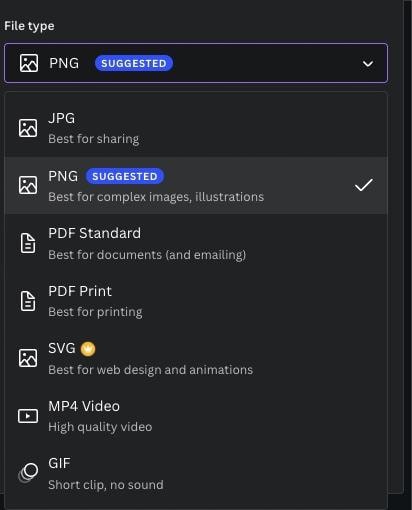Viewport: 412px width, 510px height.
Task: Select SVG Best for web design option
Action: 196,358
